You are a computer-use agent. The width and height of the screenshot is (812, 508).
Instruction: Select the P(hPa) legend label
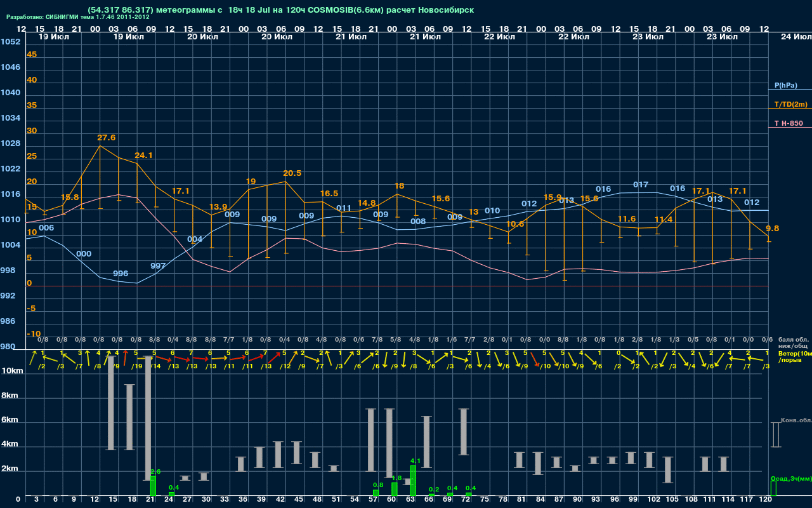786,85
